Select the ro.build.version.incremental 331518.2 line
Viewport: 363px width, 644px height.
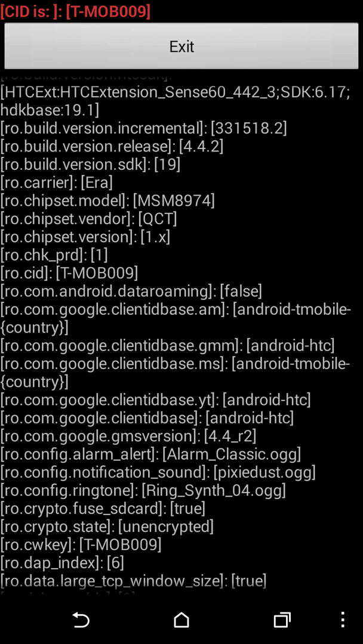click(143, 129)
